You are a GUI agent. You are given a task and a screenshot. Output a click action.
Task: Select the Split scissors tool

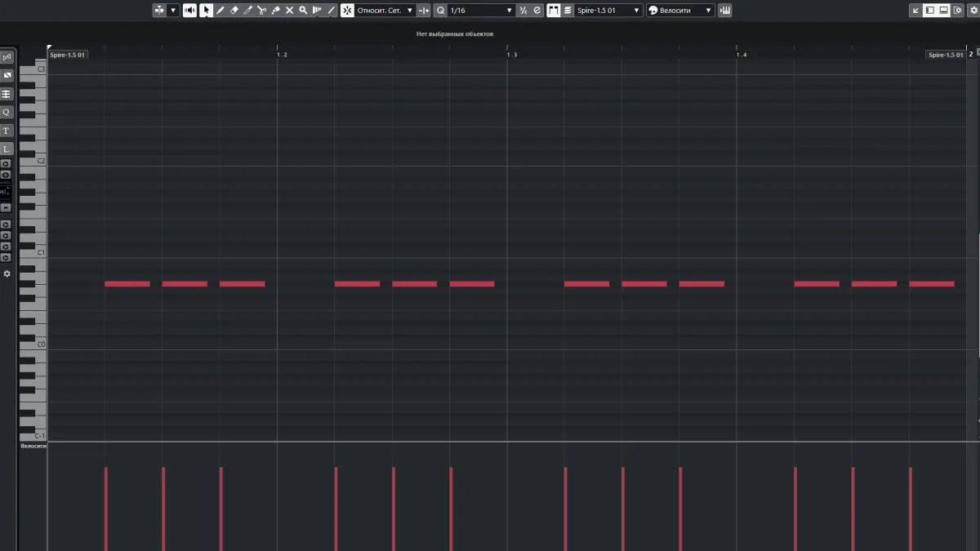click(261, 11)
